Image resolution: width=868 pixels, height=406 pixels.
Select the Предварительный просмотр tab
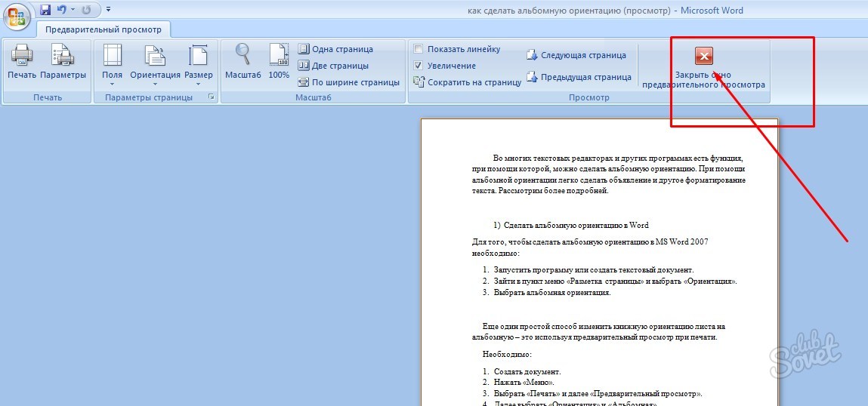tap(103, 29)
